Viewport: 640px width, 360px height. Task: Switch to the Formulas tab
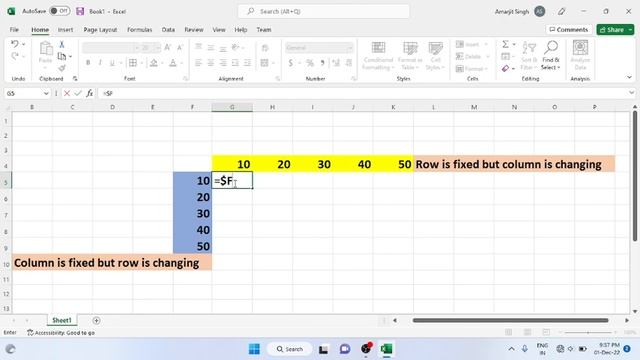tap(140, 29)
